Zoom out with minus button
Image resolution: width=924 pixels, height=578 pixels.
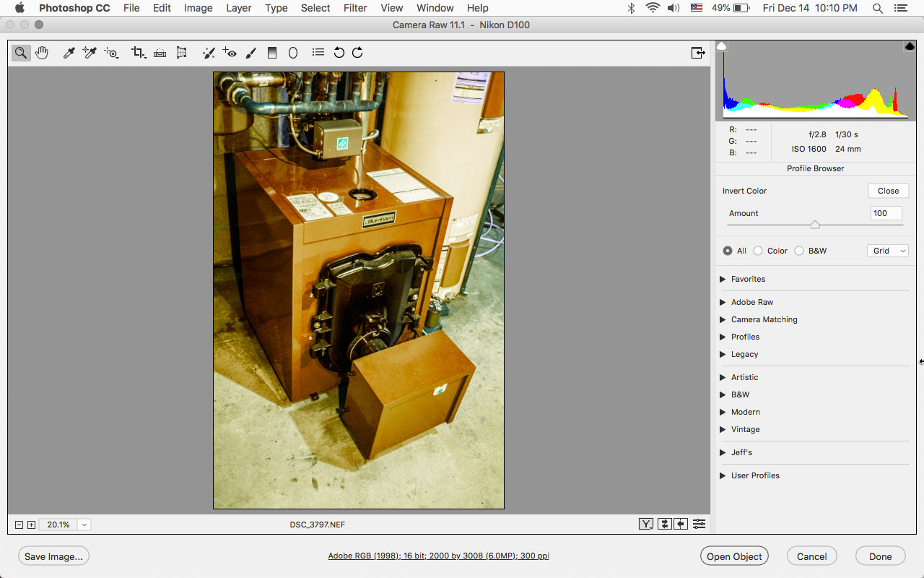click(x=19, y=525)
